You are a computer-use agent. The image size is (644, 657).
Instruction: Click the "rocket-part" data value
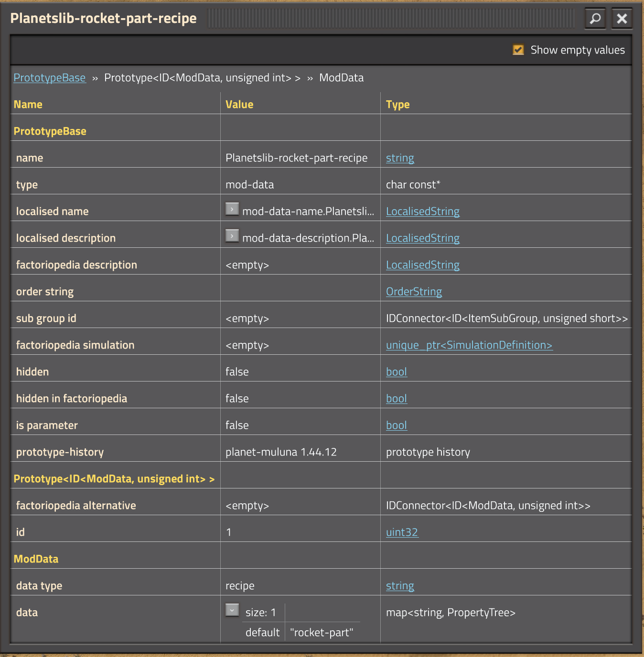tap(322, 633)
